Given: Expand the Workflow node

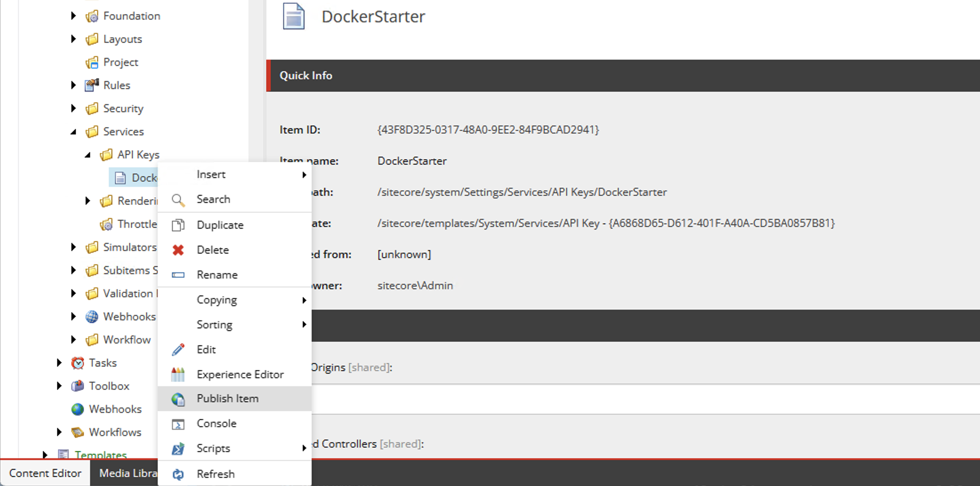Looking at the screenshot, I should coord(73,340).
